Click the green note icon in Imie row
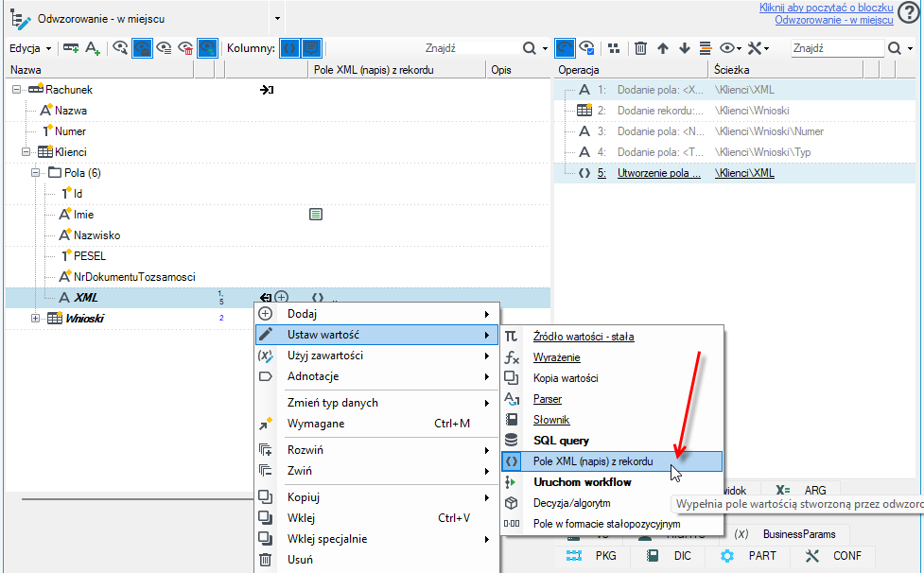 [x=316, y=215]
